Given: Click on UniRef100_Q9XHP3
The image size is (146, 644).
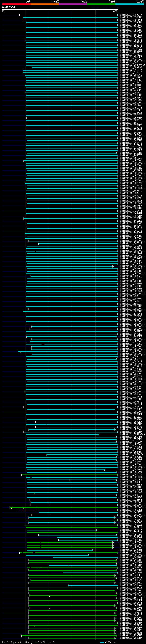Looking at the screenshot, I should tap(131, 58).
